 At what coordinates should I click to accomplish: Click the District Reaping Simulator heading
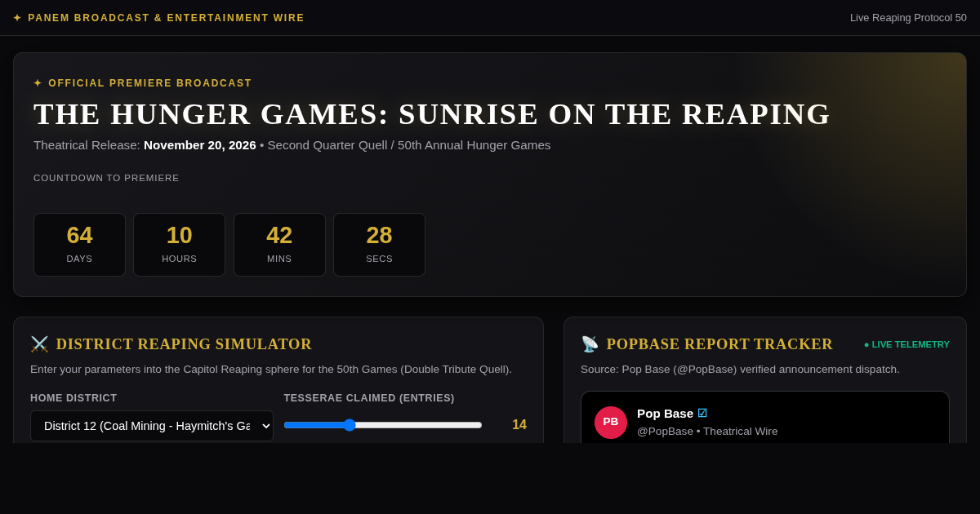(184, 344)
